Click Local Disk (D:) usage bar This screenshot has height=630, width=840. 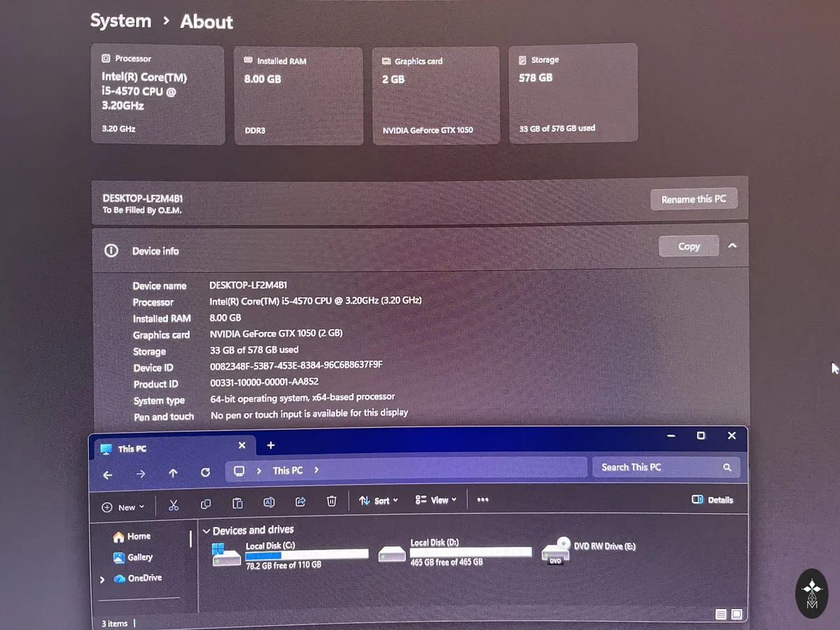pos(470,552)
